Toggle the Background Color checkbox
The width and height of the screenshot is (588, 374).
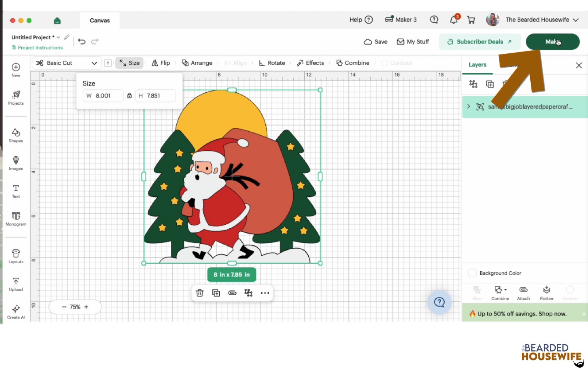[473, 273]
